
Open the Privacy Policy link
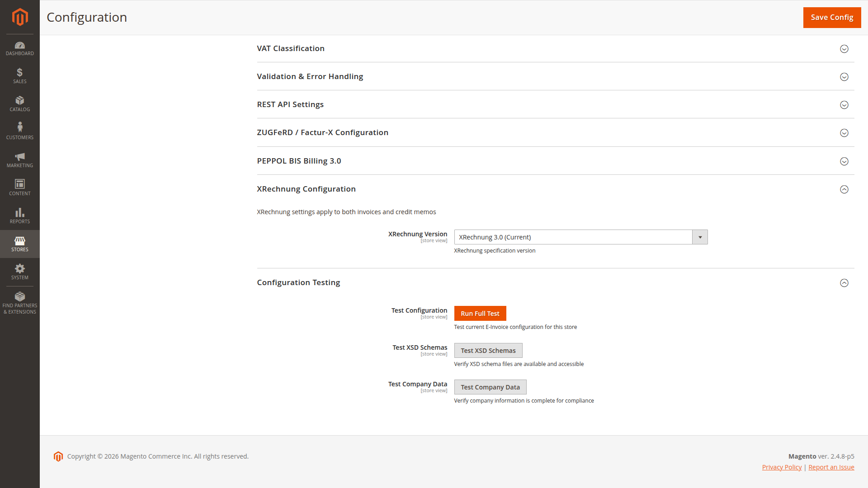point(782,467)
